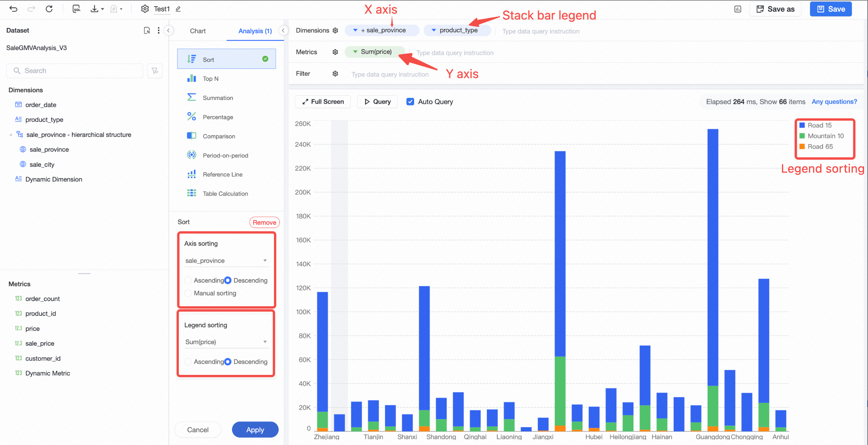
Task: Open the Dimensions settings gear
Action: [335, 31]
